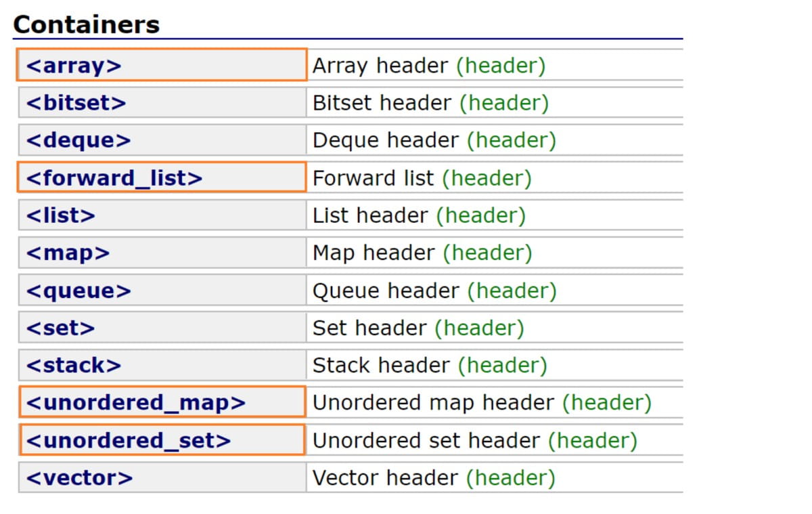The height and width of the screenshot is (514, 812).
Task: Open the <array> header link
Action: (74, 66)
